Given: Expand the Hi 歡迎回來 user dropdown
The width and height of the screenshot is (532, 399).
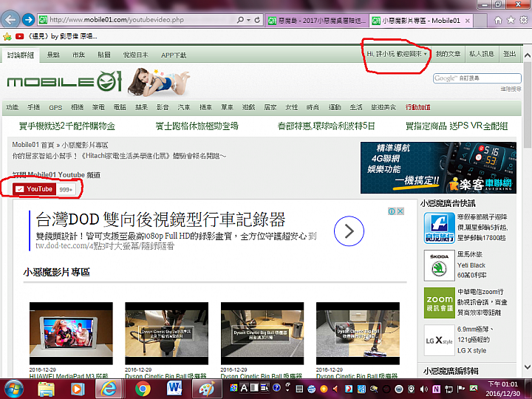Looking at the screenshot, I should coord(396,54).
